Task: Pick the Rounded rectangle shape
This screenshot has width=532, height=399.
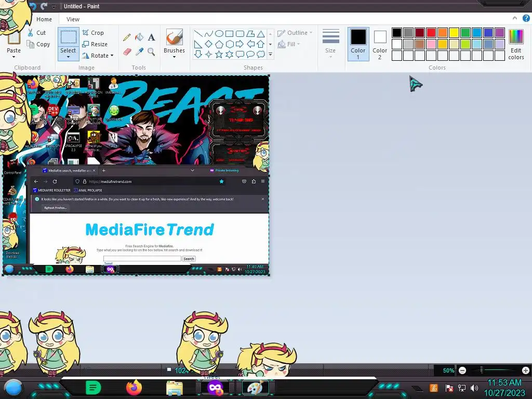Action: coord(240,34)
